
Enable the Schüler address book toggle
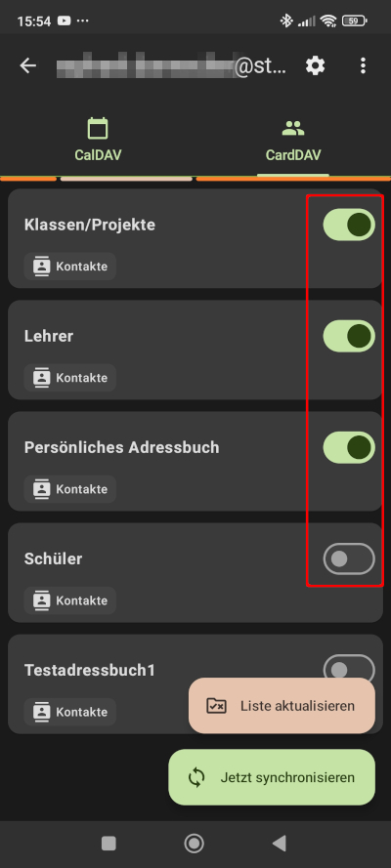click(x=349, y=558)
